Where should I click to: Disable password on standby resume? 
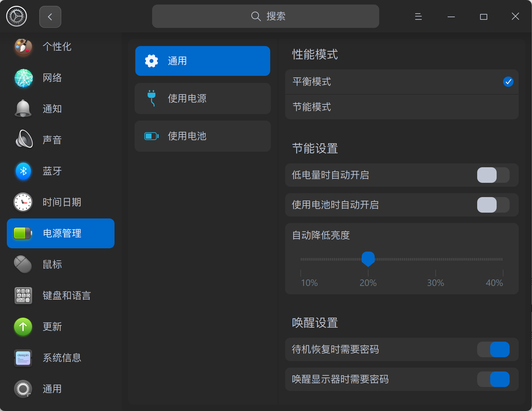tap(493, 349)
